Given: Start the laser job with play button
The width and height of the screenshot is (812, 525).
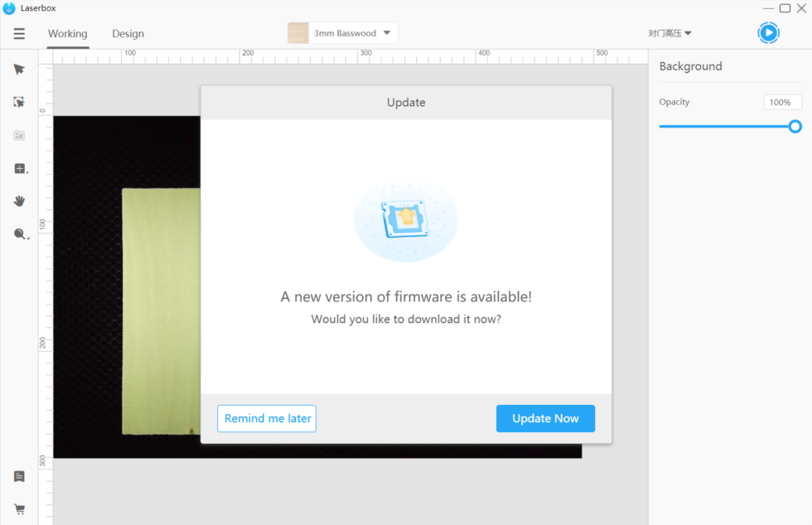Looking at the screenshot, I should pos(769,33).
